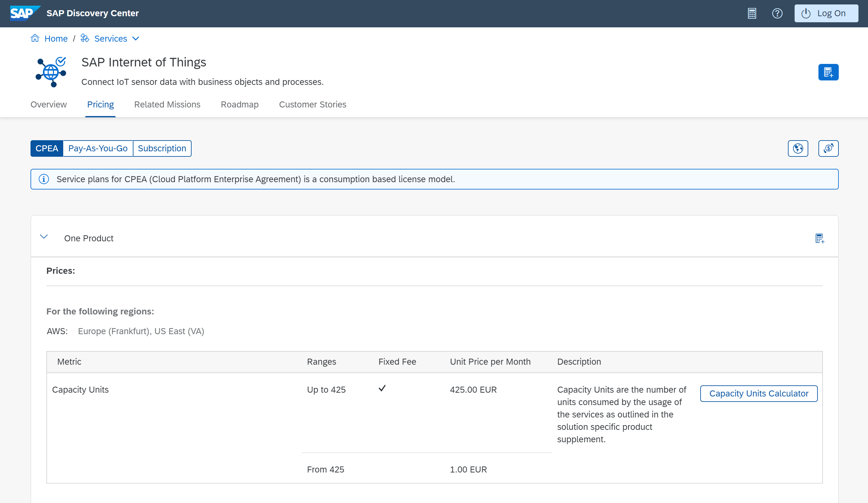Image resolution: width=868 pixels, height=503 pixels.
Task: Click the '425.00 EUR' price cell
Action: coord(473,389)
